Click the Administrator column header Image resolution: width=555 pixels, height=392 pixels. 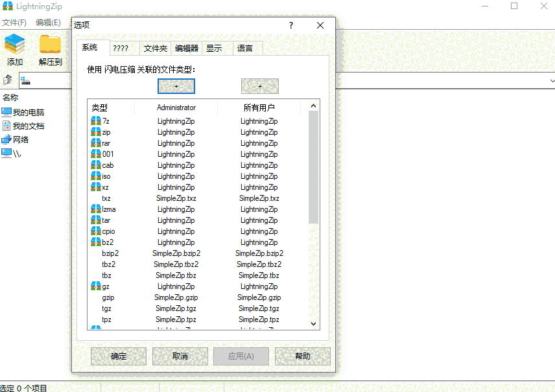pyautogui.click(x=176, y=108)
